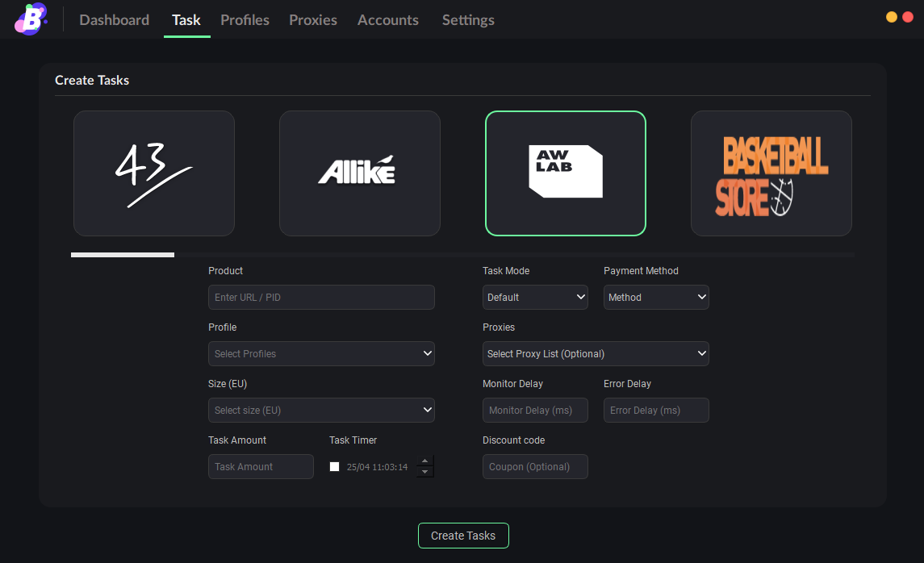
Task: Click the red close window dot
Action: [x=908, y=17]
